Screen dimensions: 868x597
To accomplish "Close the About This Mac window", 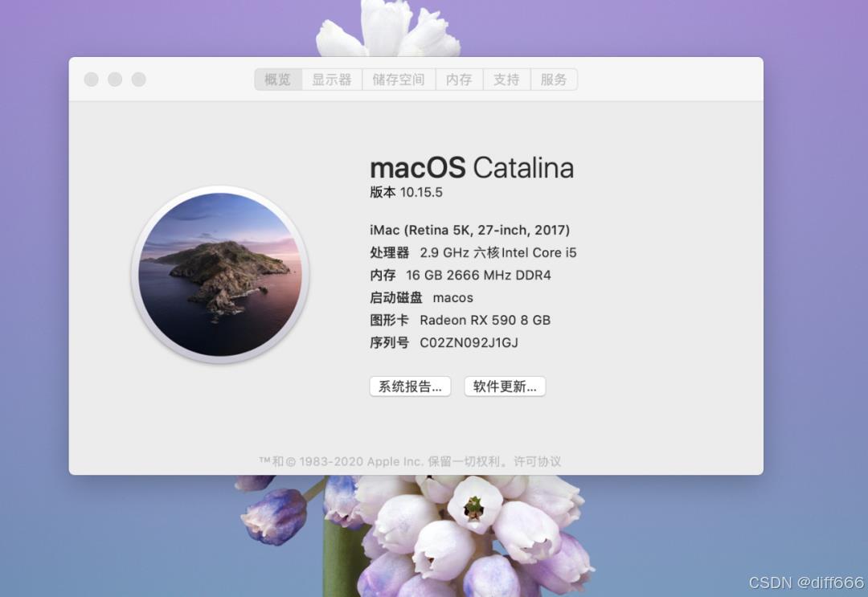I will (92, 80).
